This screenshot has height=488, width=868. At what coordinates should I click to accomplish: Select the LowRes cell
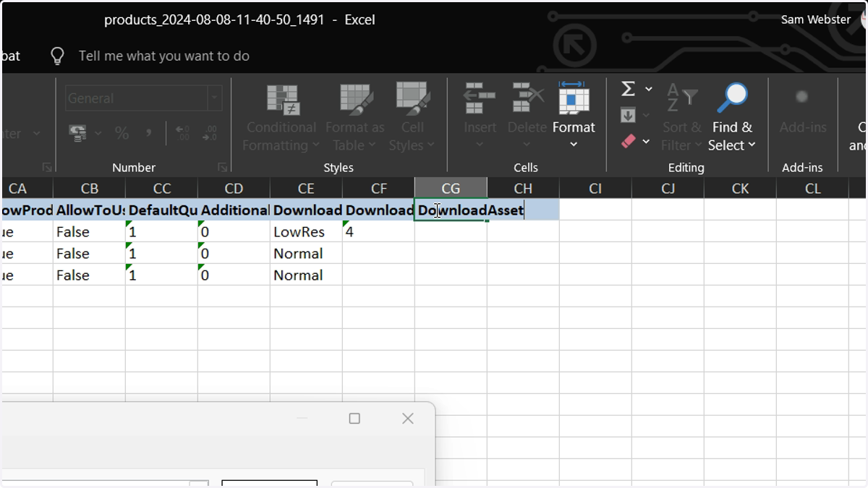tap(306, 232)
